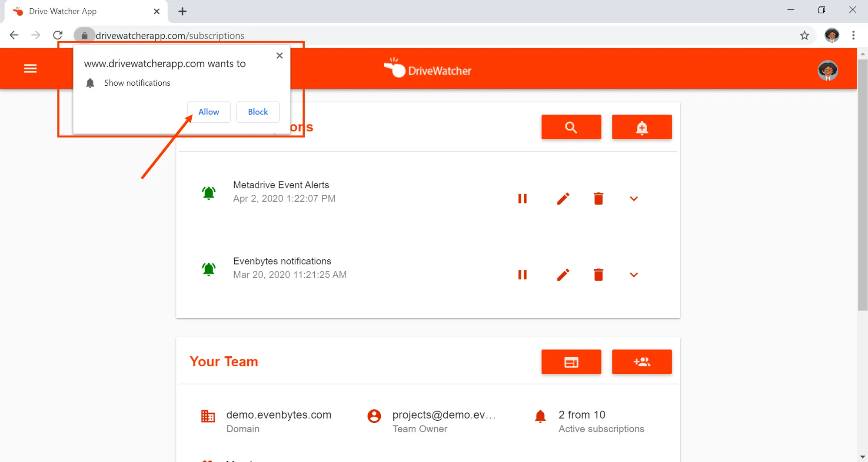The image size is (868, 462).
Task: Click the Active subscriptions bell icon
Action: [540, 416]
